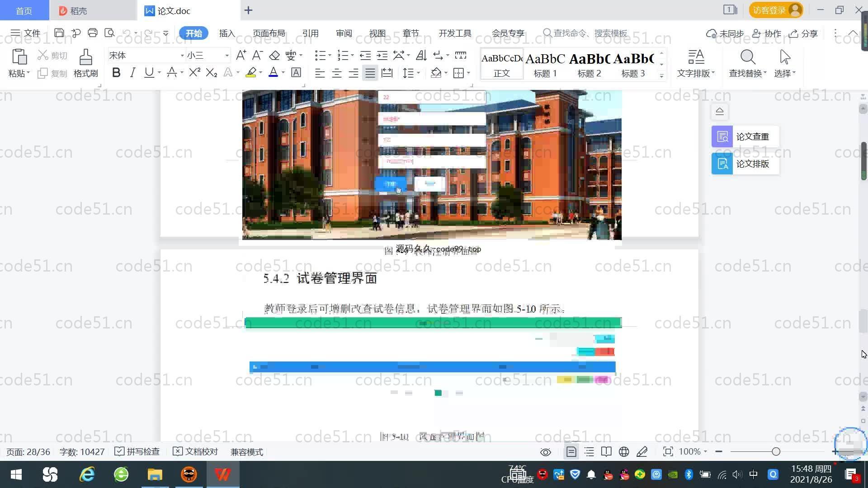Expand the highlight color dropdown arrow
Viewport: 868px width, 488px height.
(261, 73)
